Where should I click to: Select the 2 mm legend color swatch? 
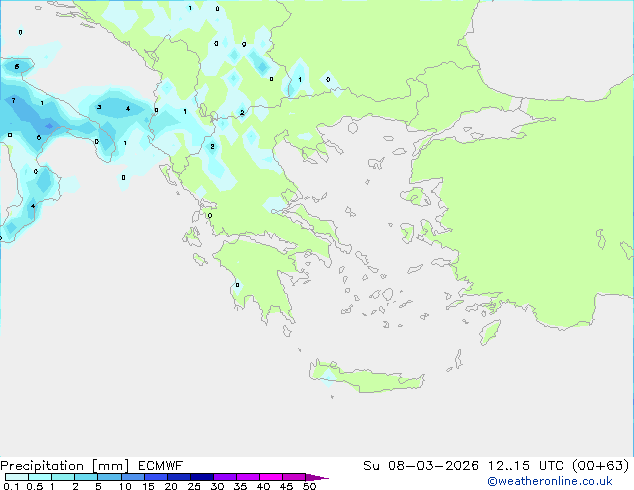tap(86, 477)
